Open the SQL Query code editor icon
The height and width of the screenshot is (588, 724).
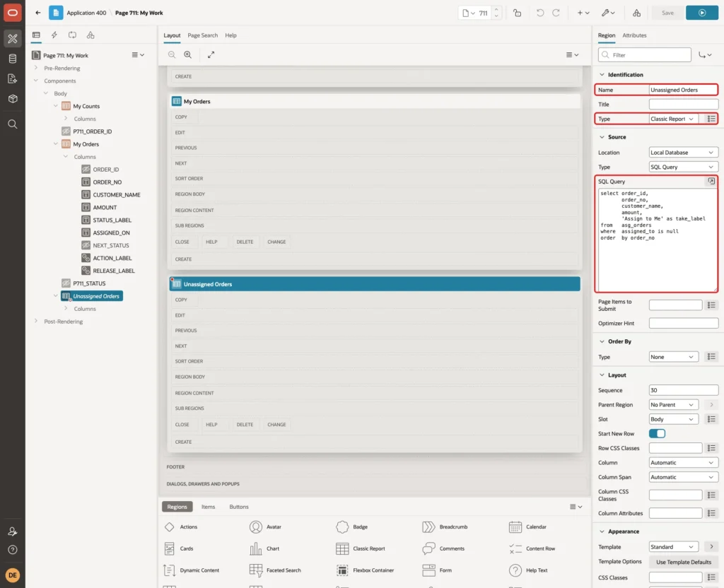pos(711,182)
